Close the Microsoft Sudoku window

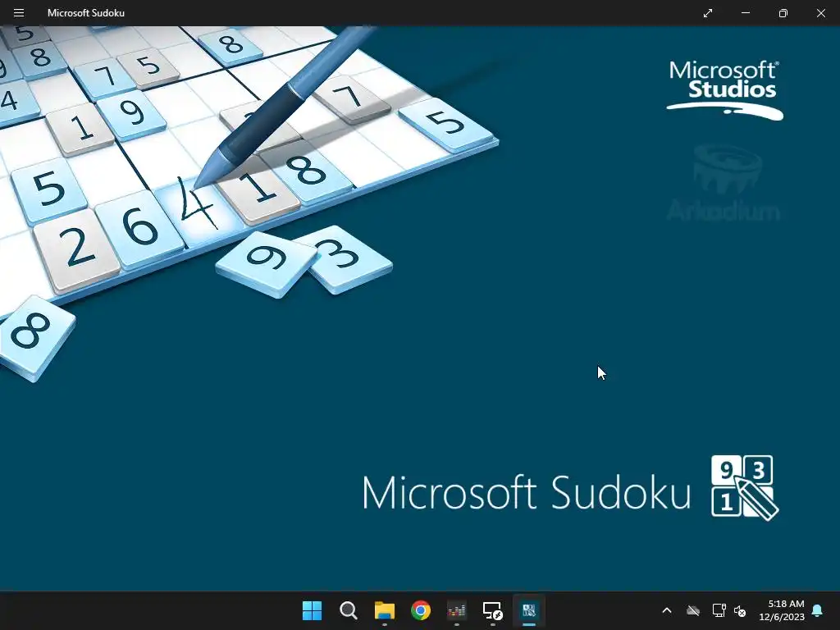pyautogui.click(x=820, y=13)
